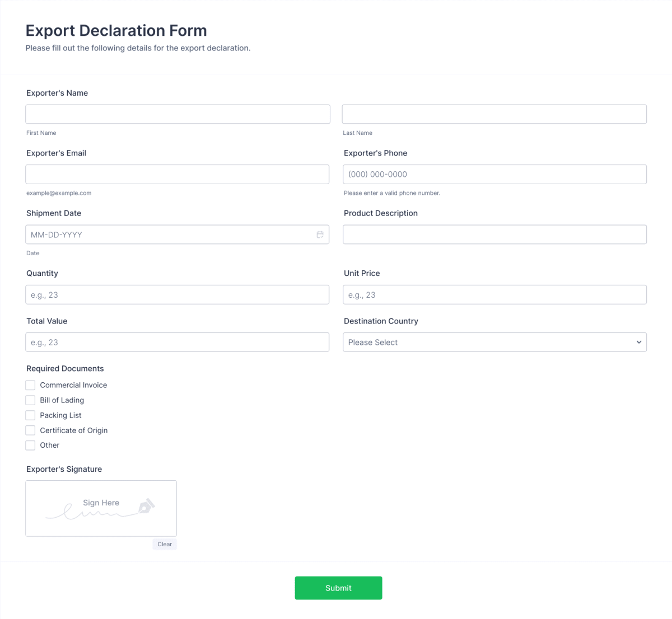Click the pen icon in the signature area
This screenshot has width=672, height=619.
click(x=144, y=504)
